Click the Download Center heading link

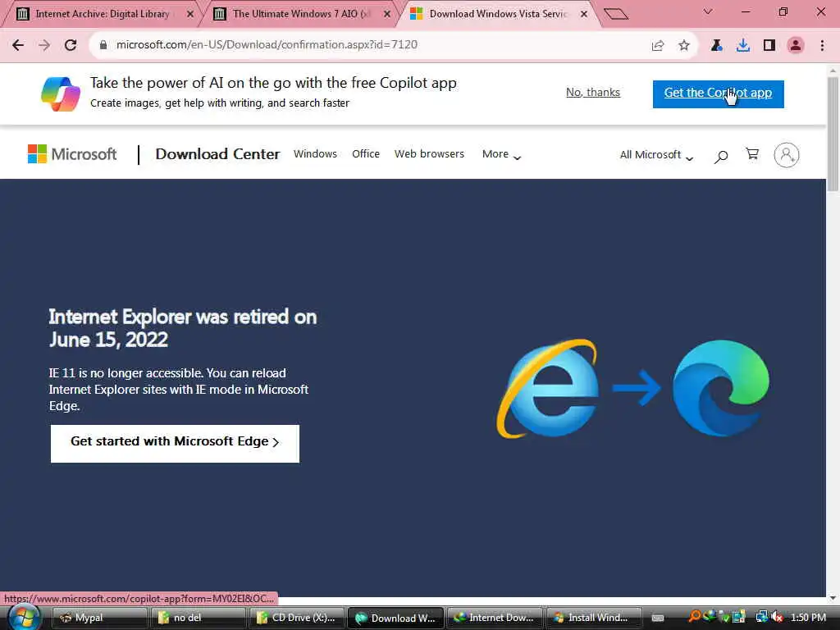click(x=217, y=153)
